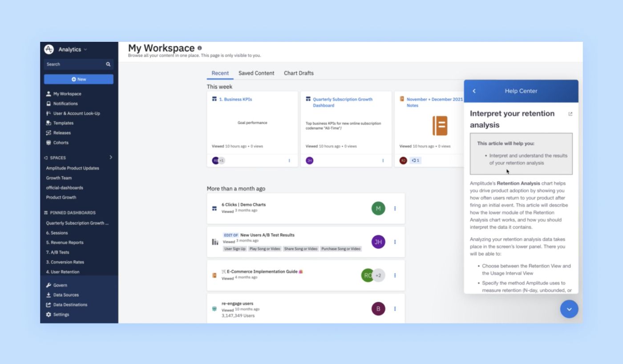This screenshot has width=623, height=364.
Task: Open the E-Commerce Implementation Guide row
Action: (306, 275)
